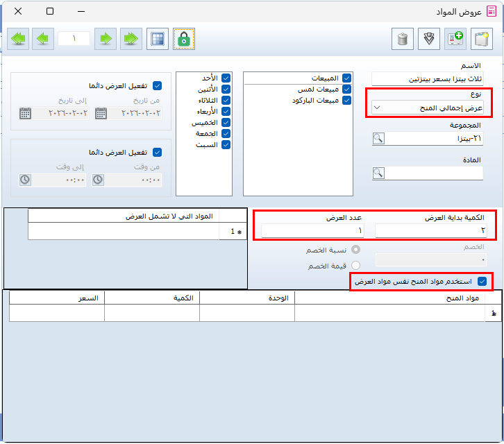Open search magnifier for المادة field
504x444 pixels.
point(378,173)
